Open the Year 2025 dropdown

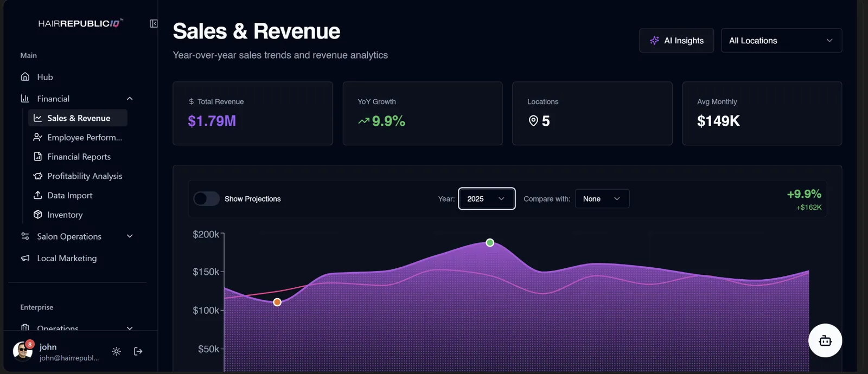click(487, 198)
